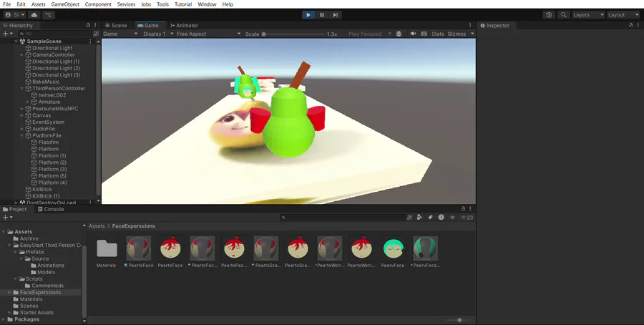Click the search by label tag icon

pyautogui.click(x=430, y=218)
